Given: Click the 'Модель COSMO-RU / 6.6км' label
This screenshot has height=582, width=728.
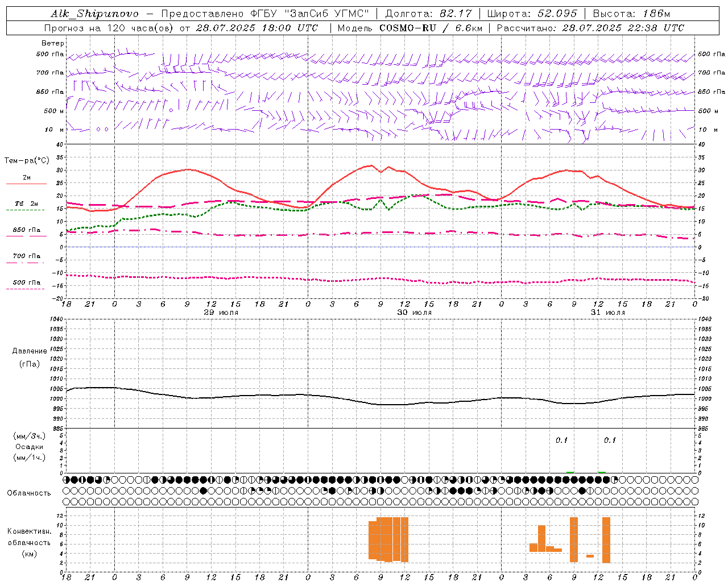Looking at the screenshot, I should 409,28.
